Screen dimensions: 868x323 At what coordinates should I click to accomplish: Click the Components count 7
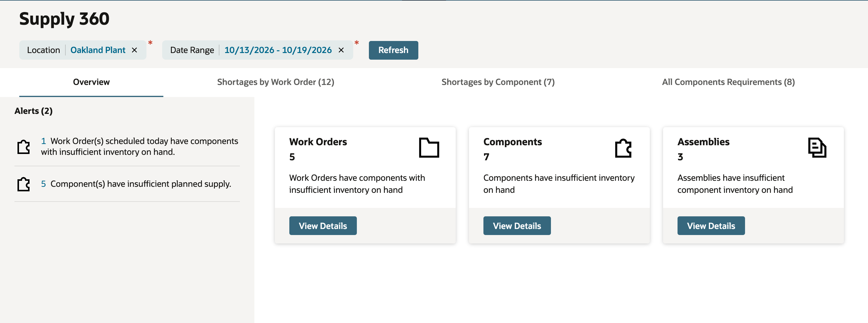(x=486, y=157)
